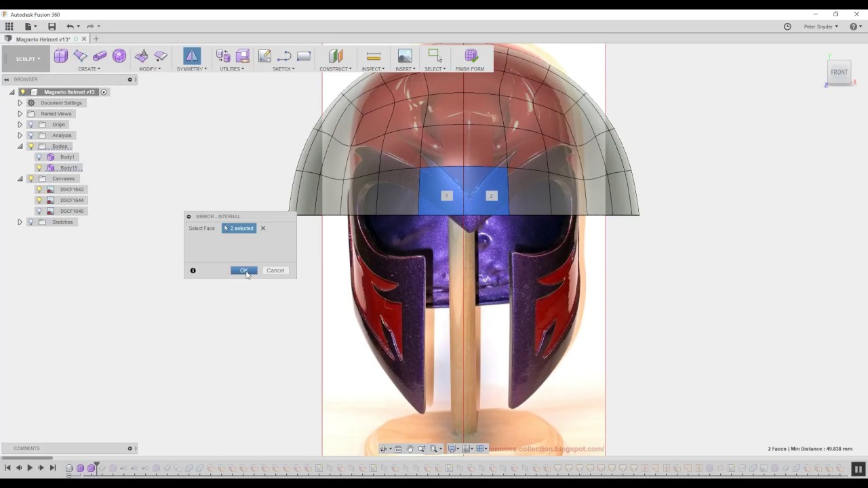868x488 pixels.
Task: Expand the Document Settings node
Action: click(20, 103)
